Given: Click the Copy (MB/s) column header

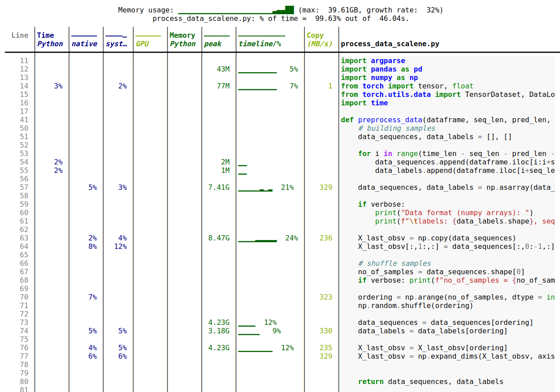Looking at the screenshot, I should 320,40.
